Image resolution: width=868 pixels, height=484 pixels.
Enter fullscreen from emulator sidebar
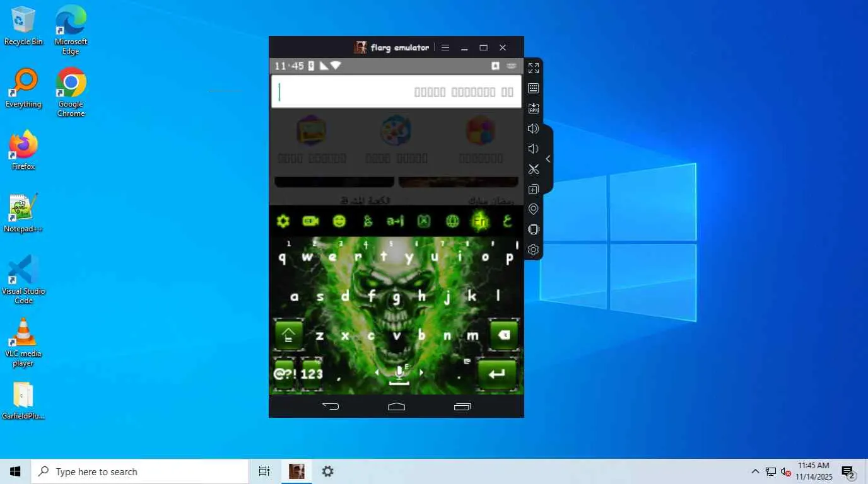534,68
